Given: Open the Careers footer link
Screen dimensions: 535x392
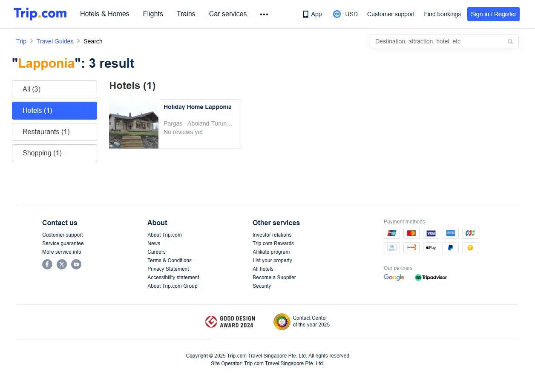Looking at the screenshot, I should pyautogui.click(x=156, y=252).
